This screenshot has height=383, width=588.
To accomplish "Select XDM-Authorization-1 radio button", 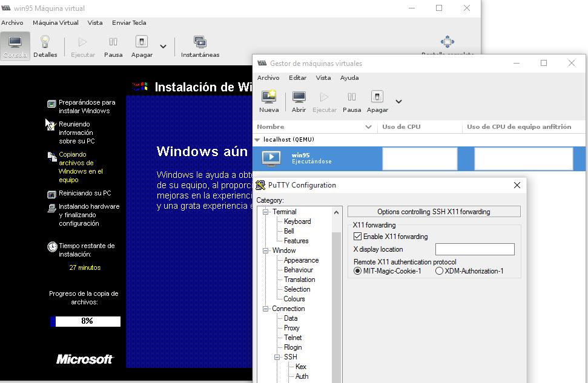I will [439, 271].
